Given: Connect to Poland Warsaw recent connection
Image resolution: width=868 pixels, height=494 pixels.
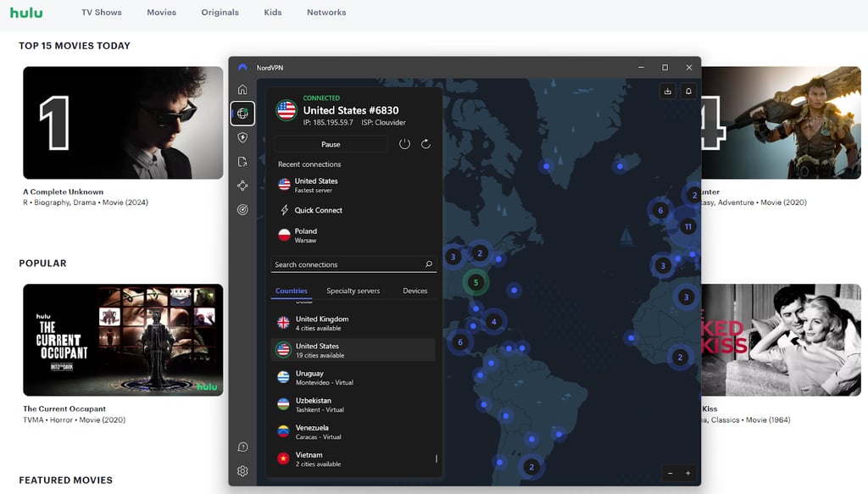Looking at the screenshot, I should point(354,235).
